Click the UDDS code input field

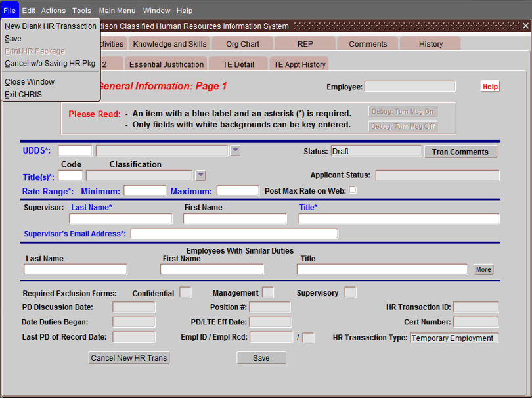coord(75,150)
